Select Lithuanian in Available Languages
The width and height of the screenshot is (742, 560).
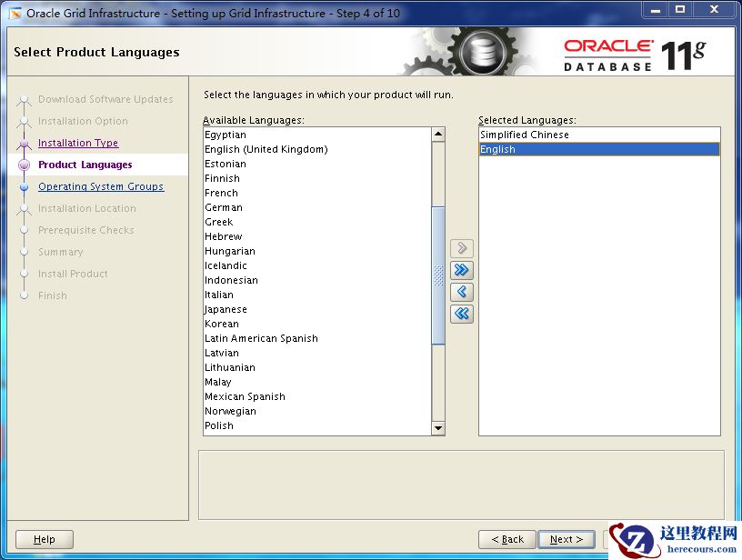[317, 367]
